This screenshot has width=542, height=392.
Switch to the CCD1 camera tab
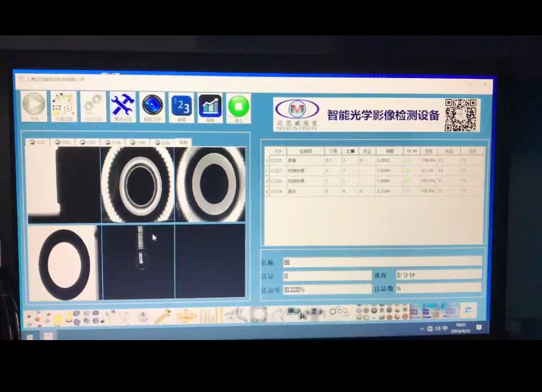[x=37, y=142]
